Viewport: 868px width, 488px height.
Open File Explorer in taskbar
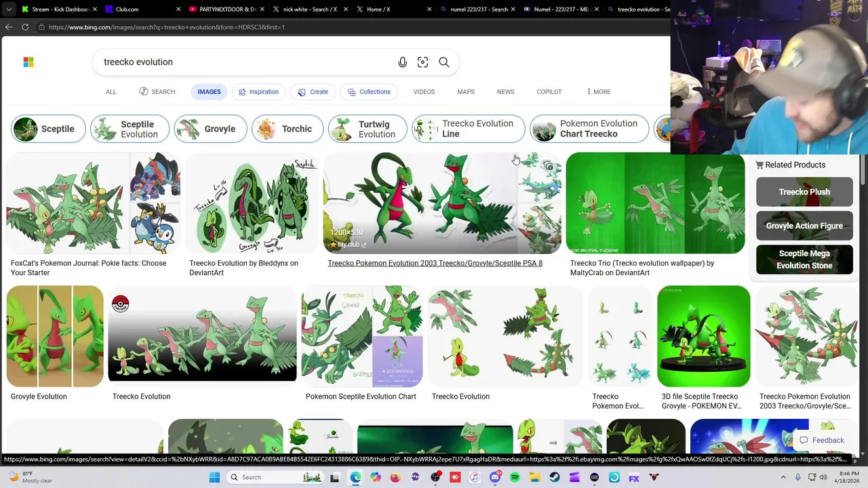[534, 478]
